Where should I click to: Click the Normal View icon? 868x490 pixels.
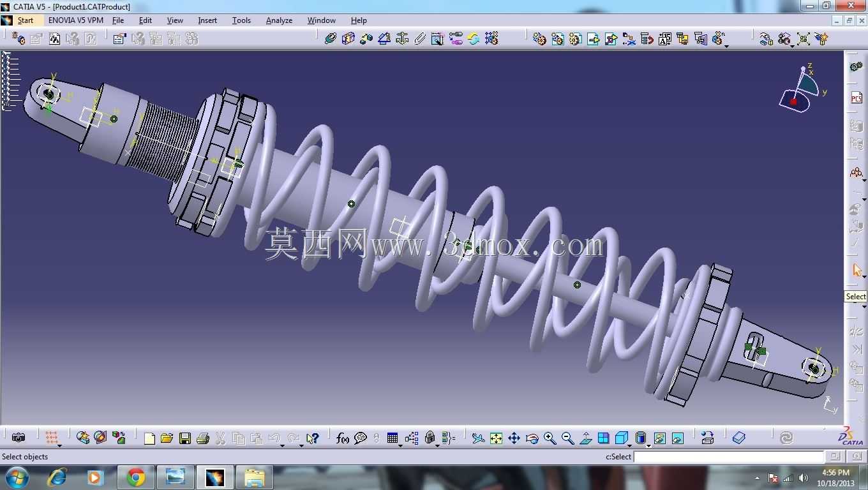tap(585, 438)
